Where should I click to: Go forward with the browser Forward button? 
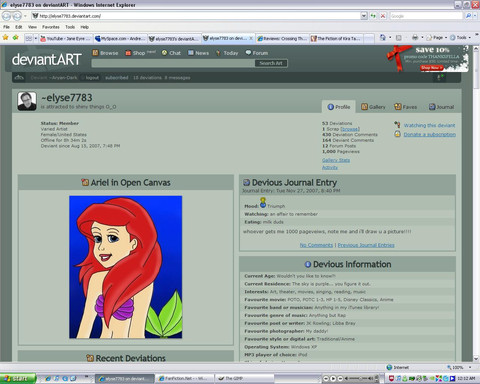[17, 16]
